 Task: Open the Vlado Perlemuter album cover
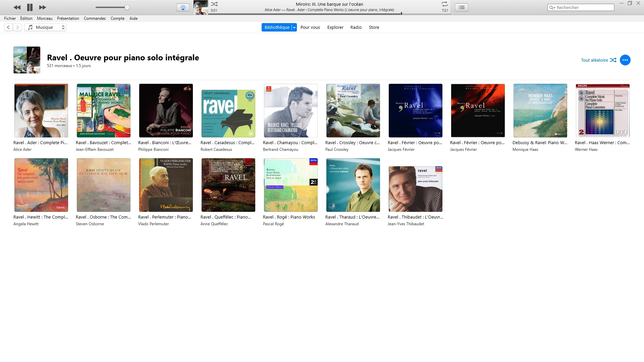tap(166, 185)
